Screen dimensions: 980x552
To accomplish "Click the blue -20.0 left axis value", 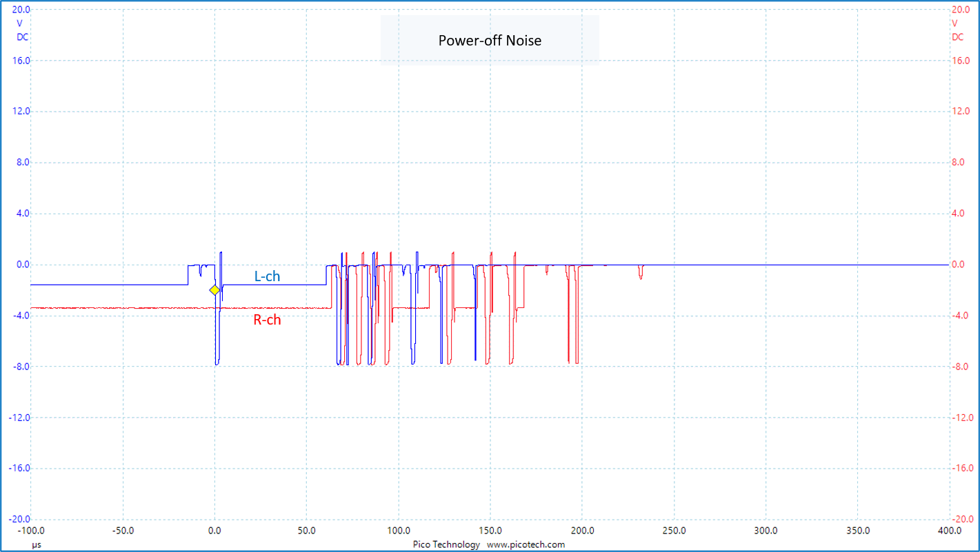I will (19, 520).
